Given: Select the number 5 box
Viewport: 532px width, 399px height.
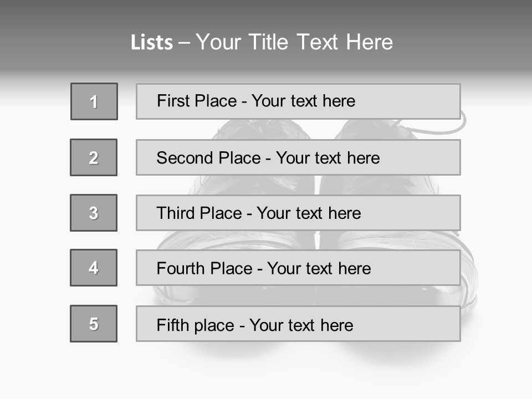Looking at the screenshot, I should point(94,324).
